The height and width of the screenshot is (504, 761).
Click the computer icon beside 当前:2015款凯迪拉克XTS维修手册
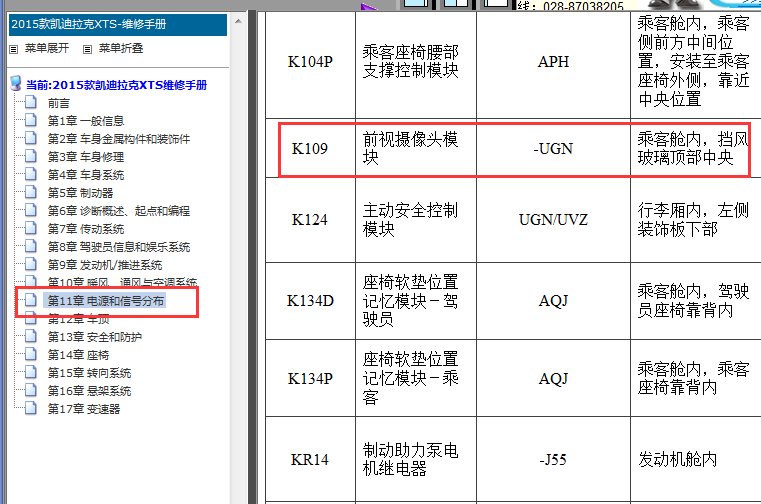16,84
